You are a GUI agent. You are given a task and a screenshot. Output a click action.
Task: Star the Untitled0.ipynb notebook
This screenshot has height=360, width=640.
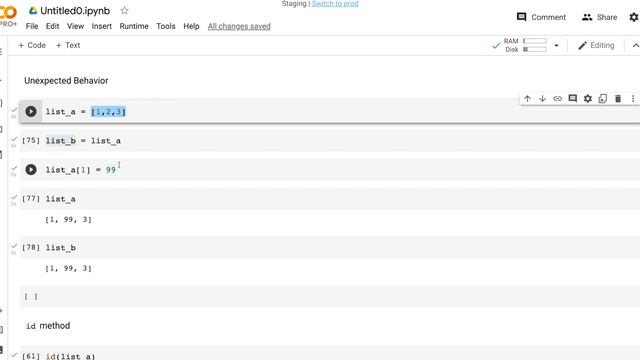pyautogui.click(x=124, y=11)
